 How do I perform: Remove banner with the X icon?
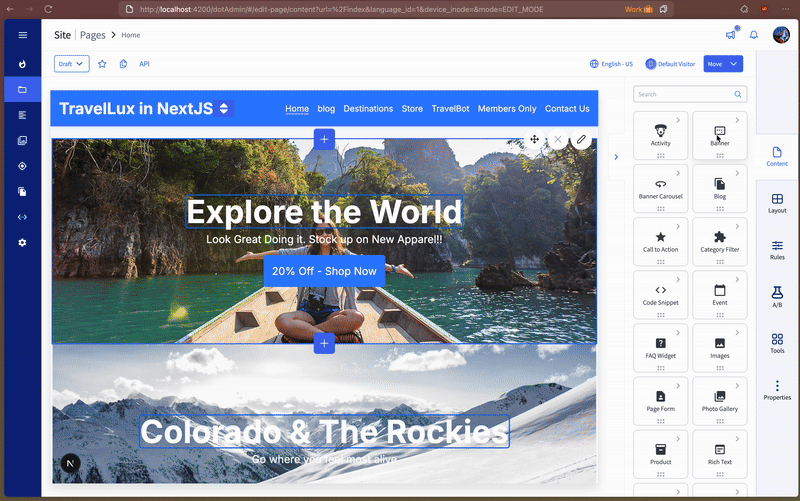click(558, 140)
